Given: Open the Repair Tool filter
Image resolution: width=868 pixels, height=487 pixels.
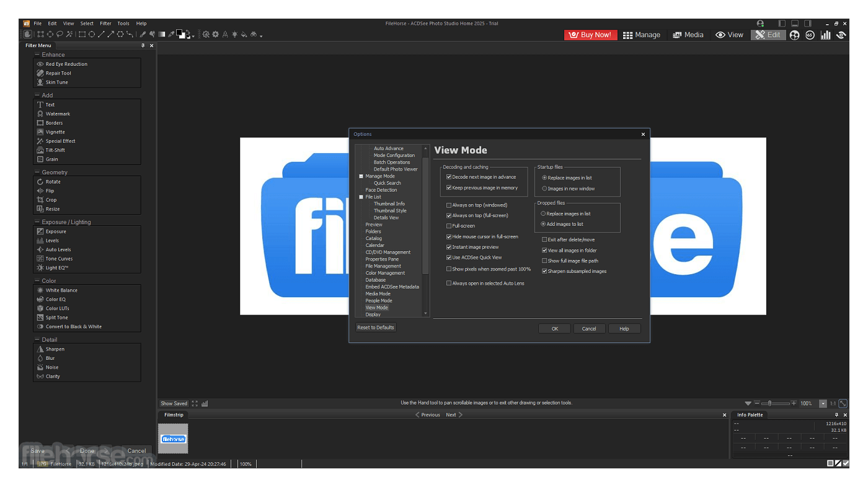Looking at the screenshot, I should pyautogui.click(x=58, y=73).
